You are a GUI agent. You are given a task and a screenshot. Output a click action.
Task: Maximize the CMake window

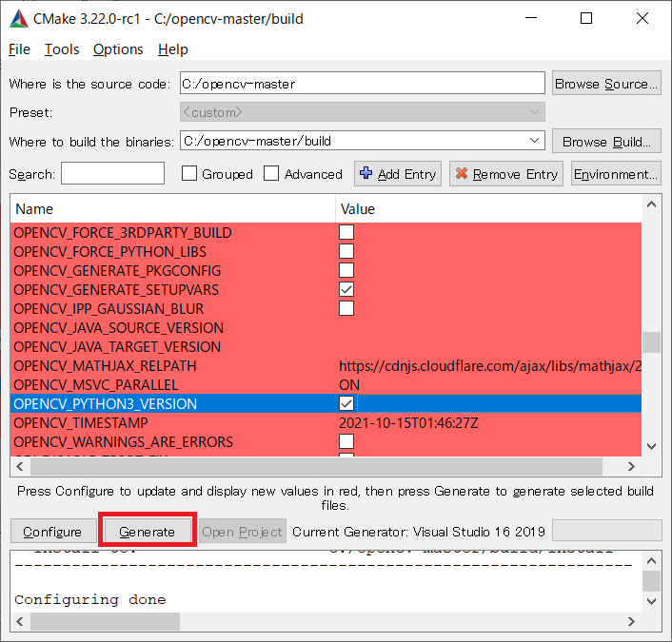click(586, 18)
